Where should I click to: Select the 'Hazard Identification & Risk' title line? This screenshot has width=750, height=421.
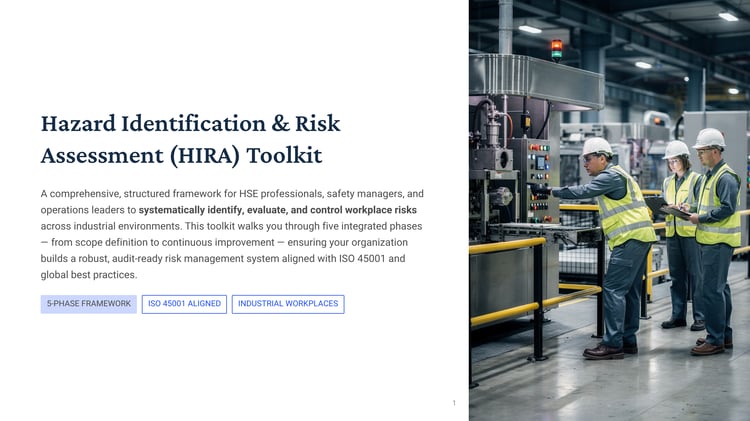190,123
